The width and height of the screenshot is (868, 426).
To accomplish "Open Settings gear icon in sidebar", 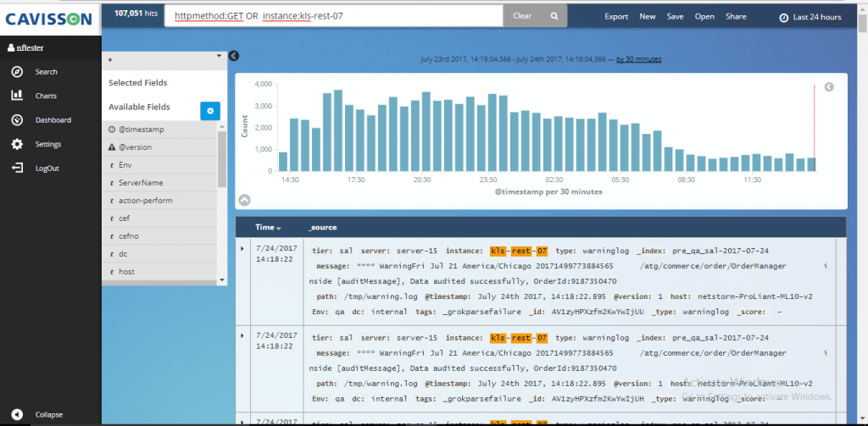I will [x=17, y=144].
